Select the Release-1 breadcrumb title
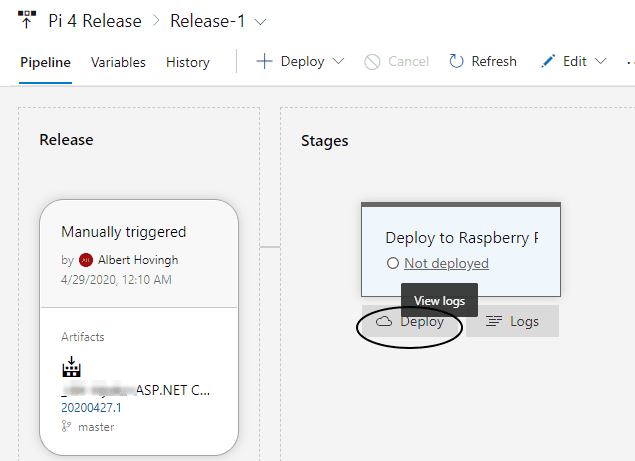 pyautogui.click(x=207, y=21)
